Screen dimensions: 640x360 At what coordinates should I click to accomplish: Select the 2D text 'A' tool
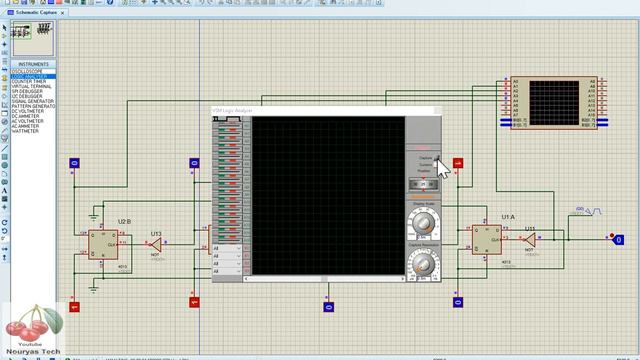(x=4, y=191)
